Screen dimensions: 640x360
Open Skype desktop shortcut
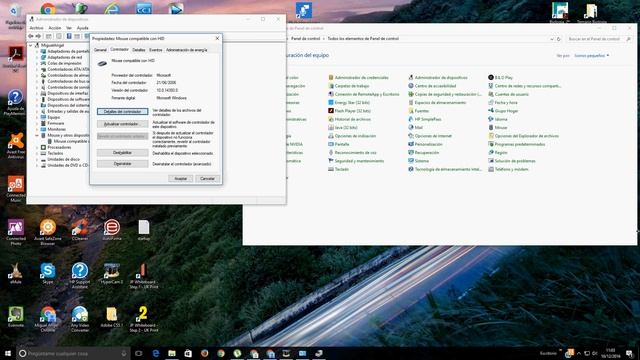pyautogui.click(x=48, y=273)
